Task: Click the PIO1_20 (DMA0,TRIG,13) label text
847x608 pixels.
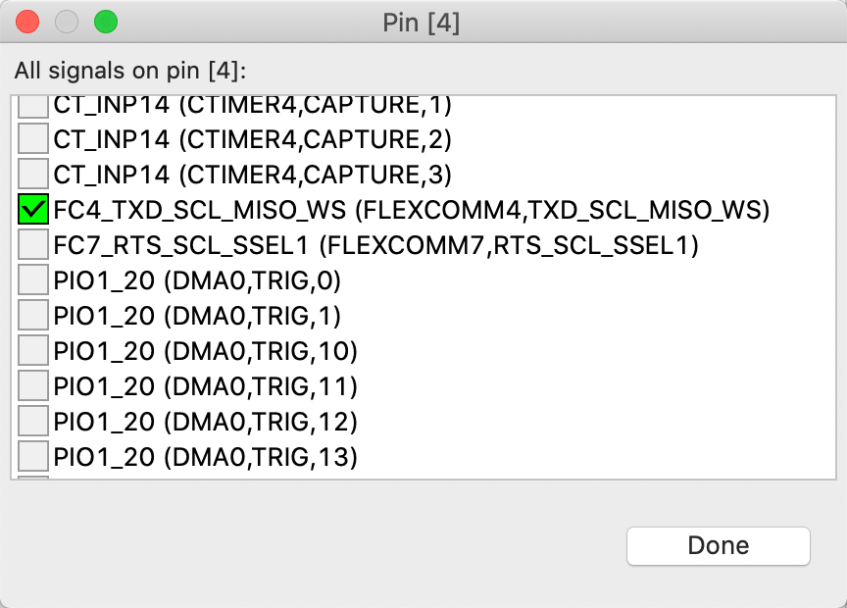Action: (205, 457)
